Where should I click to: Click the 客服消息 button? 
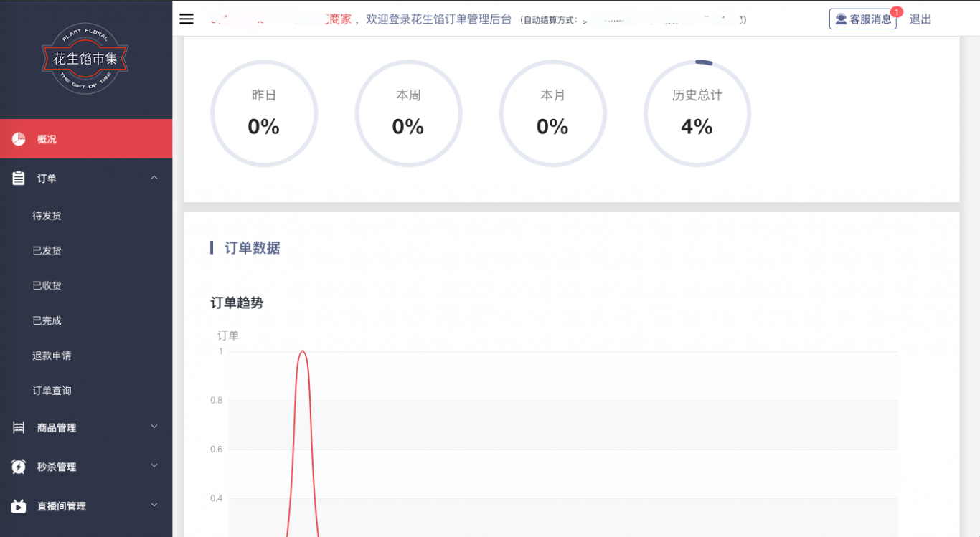(x=863, y=19)
